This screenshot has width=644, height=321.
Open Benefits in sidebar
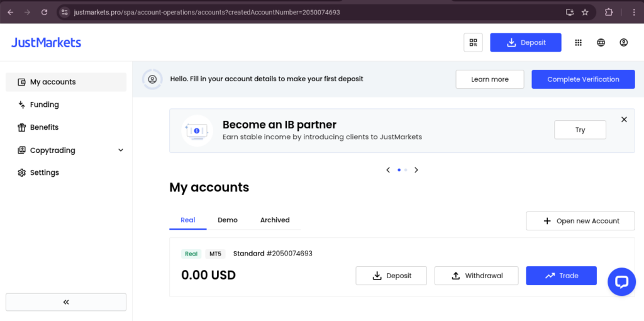click(66, 127)
